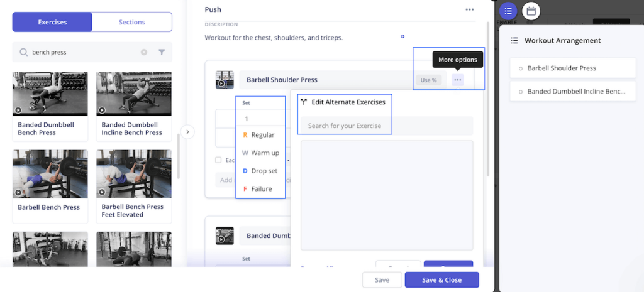Open the Push workout three-dot menu
This screenshot has height=292, width=644.
470,9
